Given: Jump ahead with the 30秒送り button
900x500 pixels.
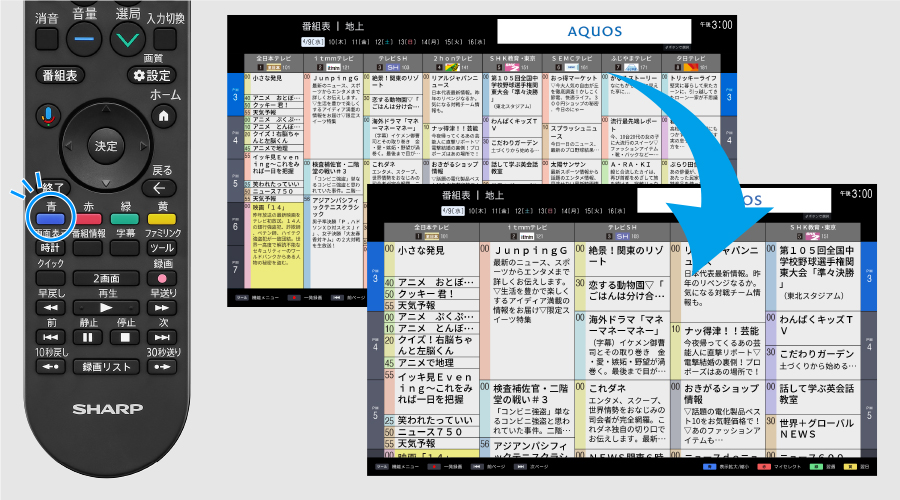Looking at the screenshot, I should coord(162,367).
